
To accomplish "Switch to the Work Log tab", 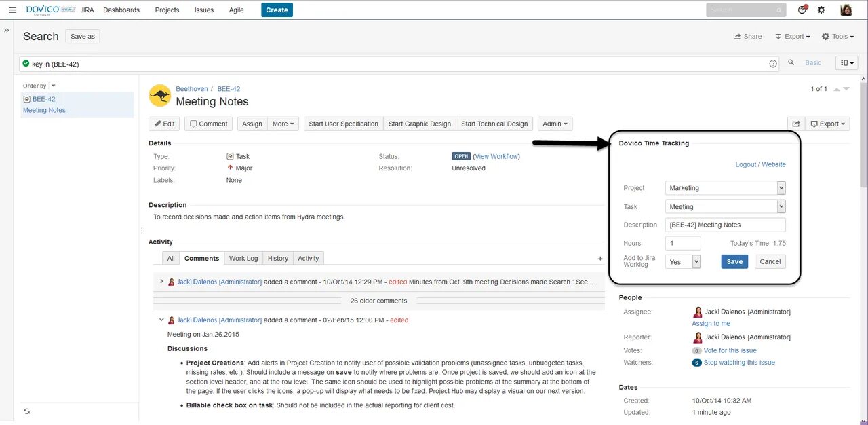I will pyautogui.click(x=243, y=258).
